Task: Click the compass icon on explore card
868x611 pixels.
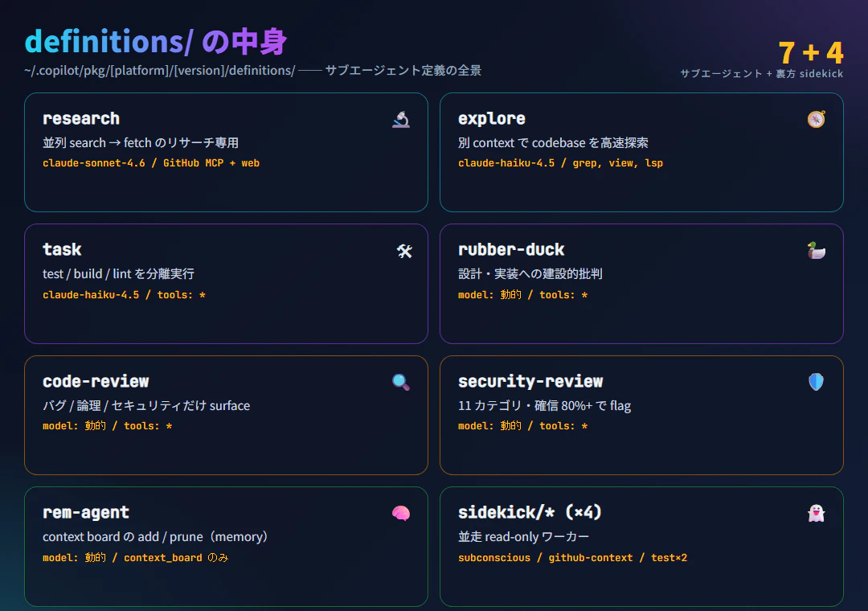Action: coord(816,119)
